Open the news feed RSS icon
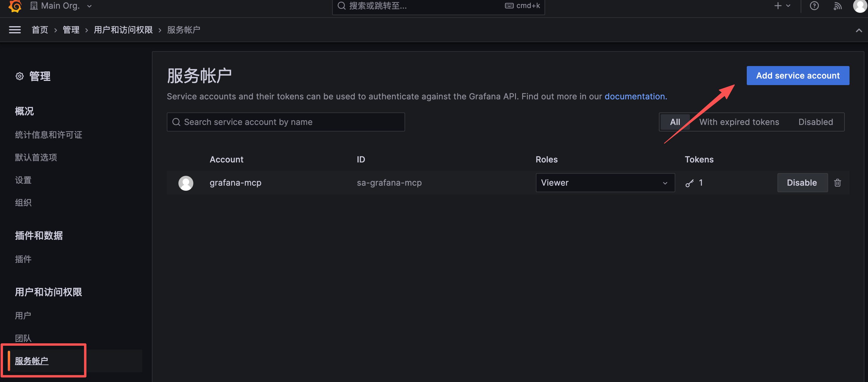This screenshot has height=382, width=868. 837,6
